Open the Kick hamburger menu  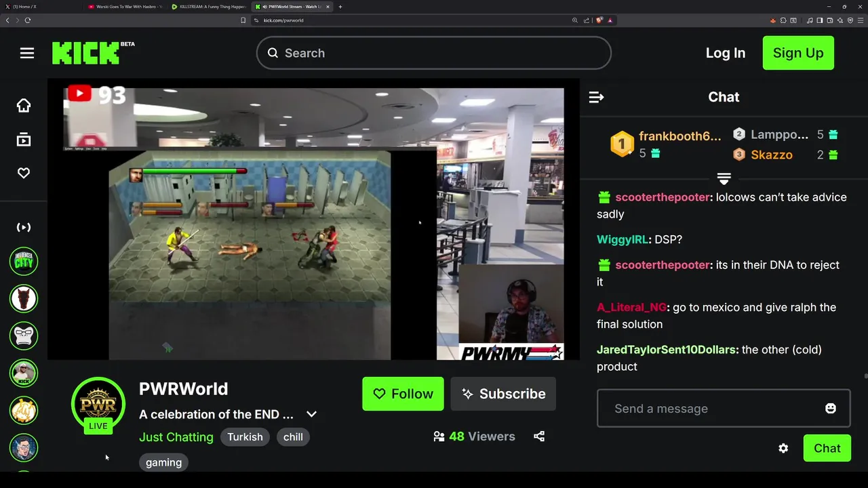point(27,53)
